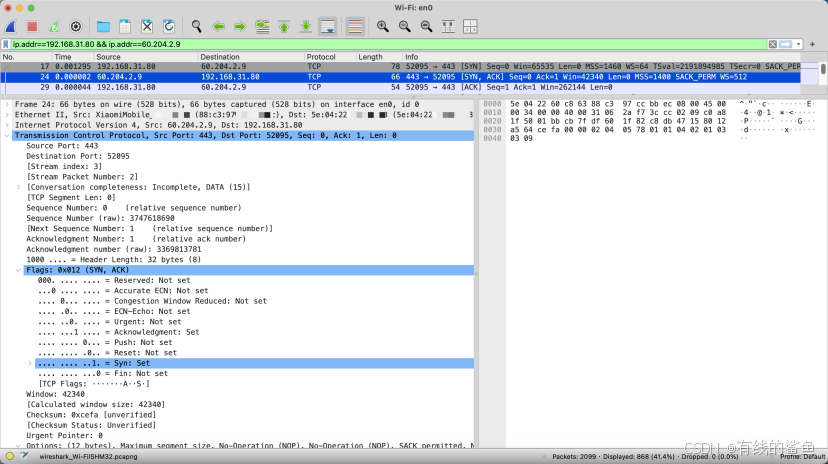
Task: Close the capture file with the X icon
Action: (147, 26)
